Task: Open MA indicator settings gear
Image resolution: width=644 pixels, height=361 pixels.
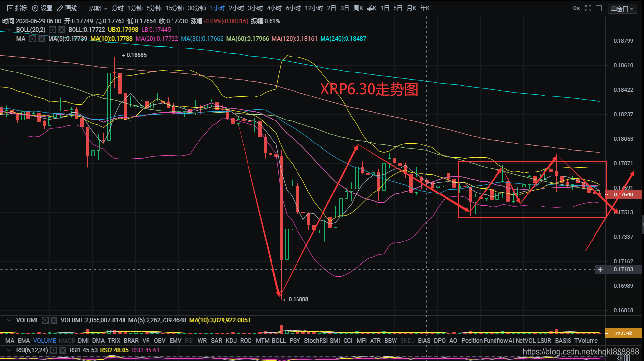Action: (32, 38)
